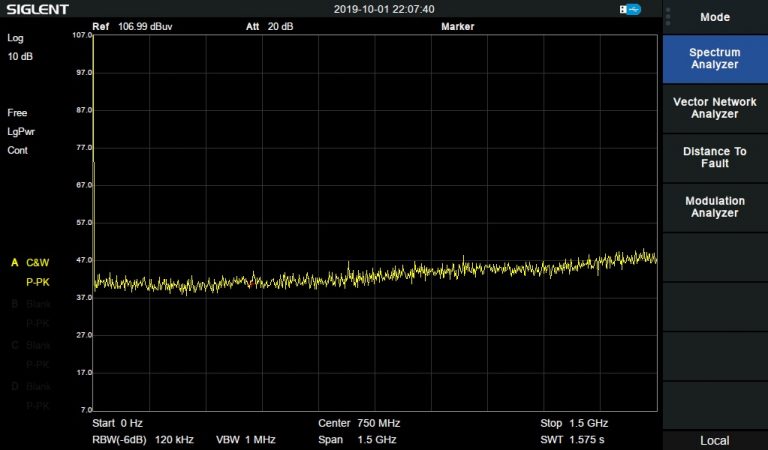Switch to Vector Network Analyzer mode
The image size is (768, 450).
tap(714, 108)
